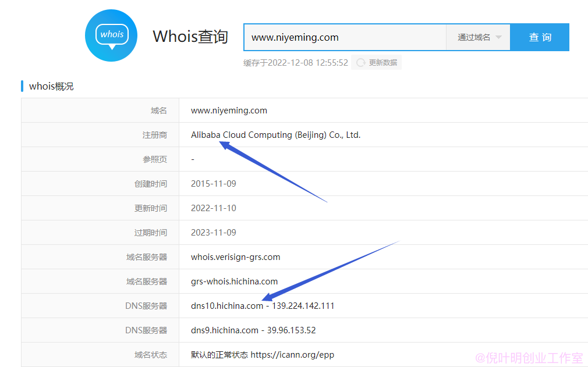
Task: Select the update date 2022-11-10
Action: pyautogui.click(x=214, y=208)
